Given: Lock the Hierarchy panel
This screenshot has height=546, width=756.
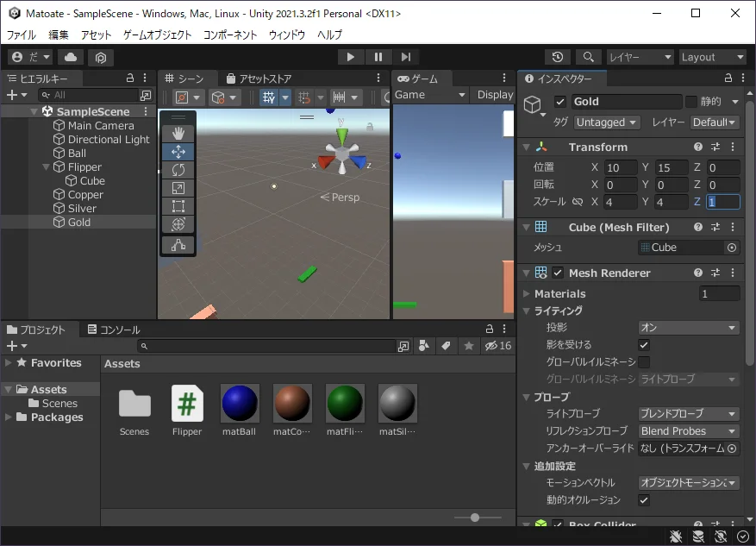Looking at the screenshot, I should click(x=130, y=78).
